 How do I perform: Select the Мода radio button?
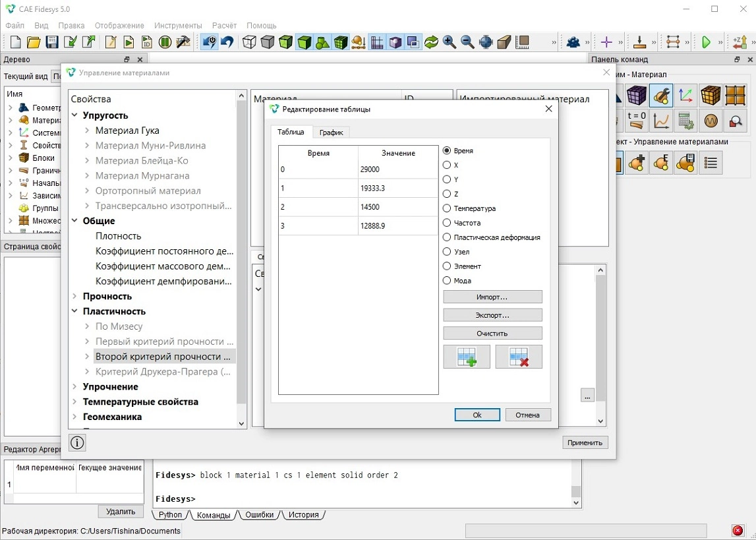point(446,281)
